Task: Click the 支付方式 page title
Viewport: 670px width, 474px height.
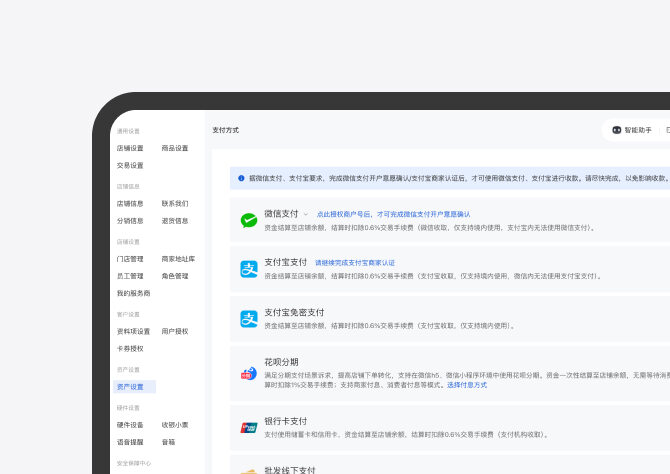Action: point(226,130)
